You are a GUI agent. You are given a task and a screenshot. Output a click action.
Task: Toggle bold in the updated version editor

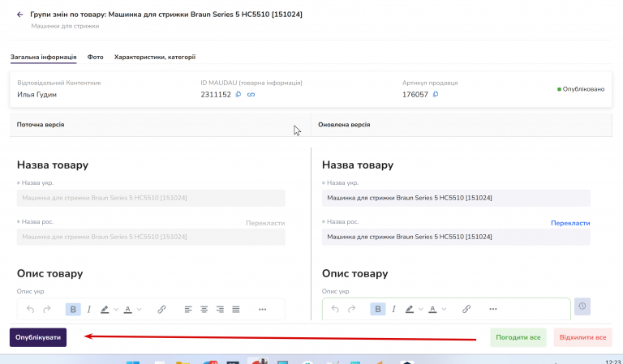[378, 309]
